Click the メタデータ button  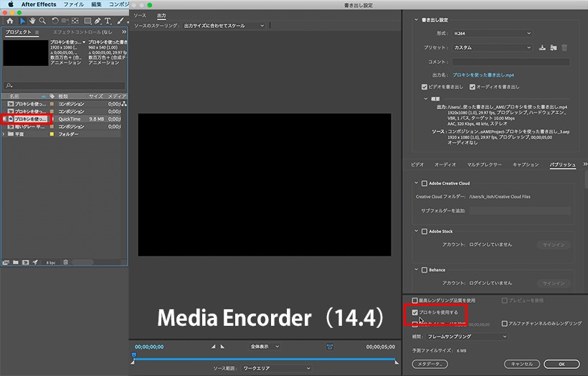tap(430, 364)
